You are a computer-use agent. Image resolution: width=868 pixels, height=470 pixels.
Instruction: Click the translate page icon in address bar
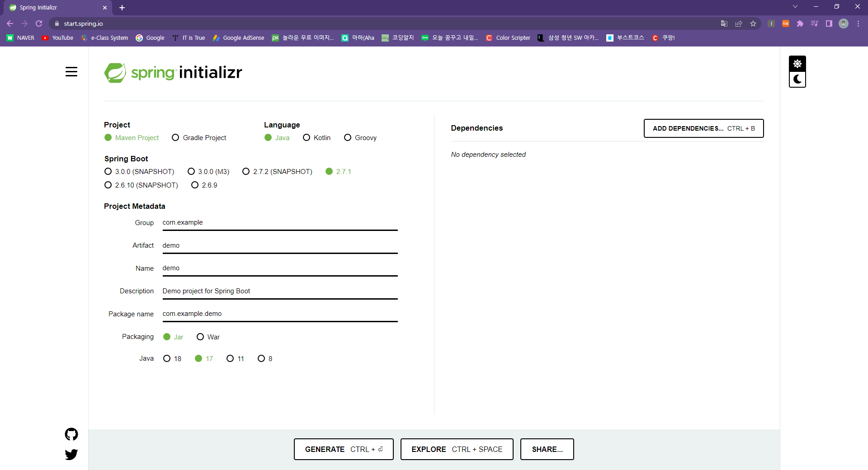click(x=724, y=23)
